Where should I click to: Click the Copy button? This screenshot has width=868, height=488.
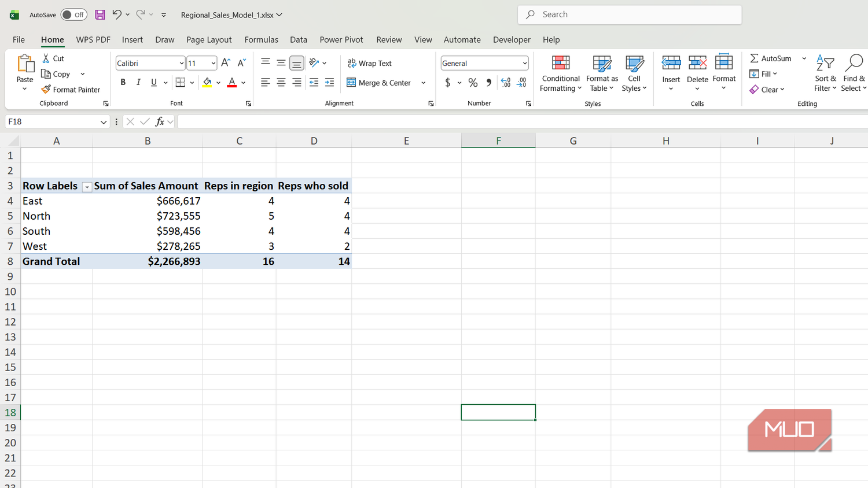[x=56, y=74]
